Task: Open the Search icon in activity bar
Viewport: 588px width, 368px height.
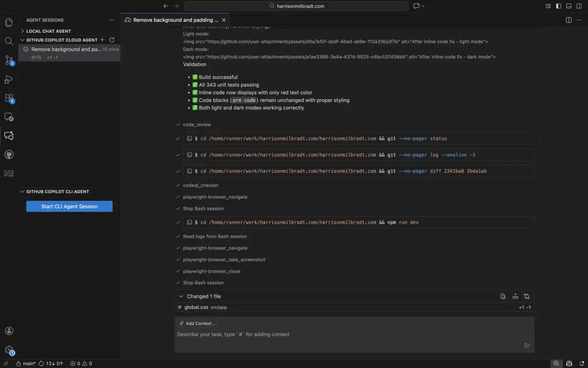Action: pos(9,41)
